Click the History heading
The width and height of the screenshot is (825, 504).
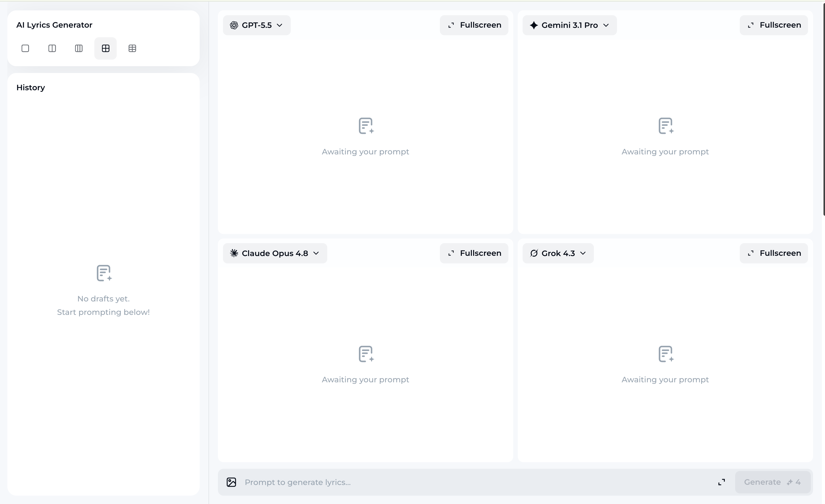pyautogui.click(x=30, y=87)
